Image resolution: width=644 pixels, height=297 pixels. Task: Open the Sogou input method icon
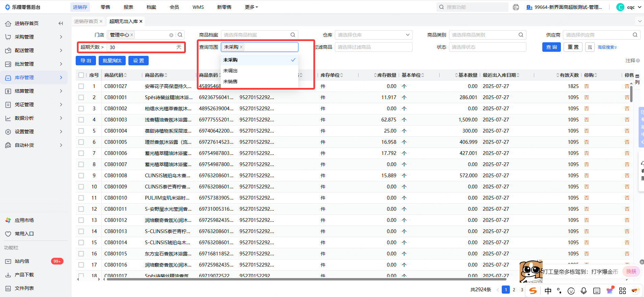[x=533, y=291]
